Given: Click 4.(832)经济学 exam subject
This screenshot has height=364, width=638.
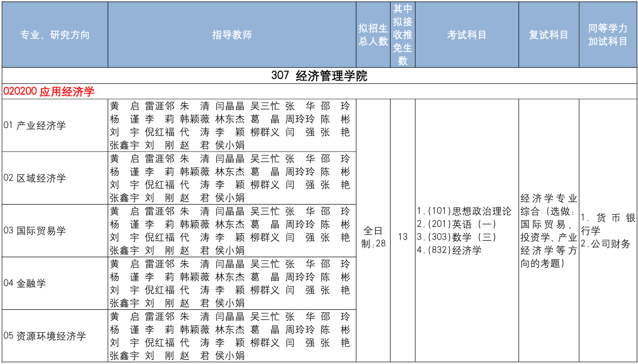Looking at the screenshot, I should pos(449,250).
